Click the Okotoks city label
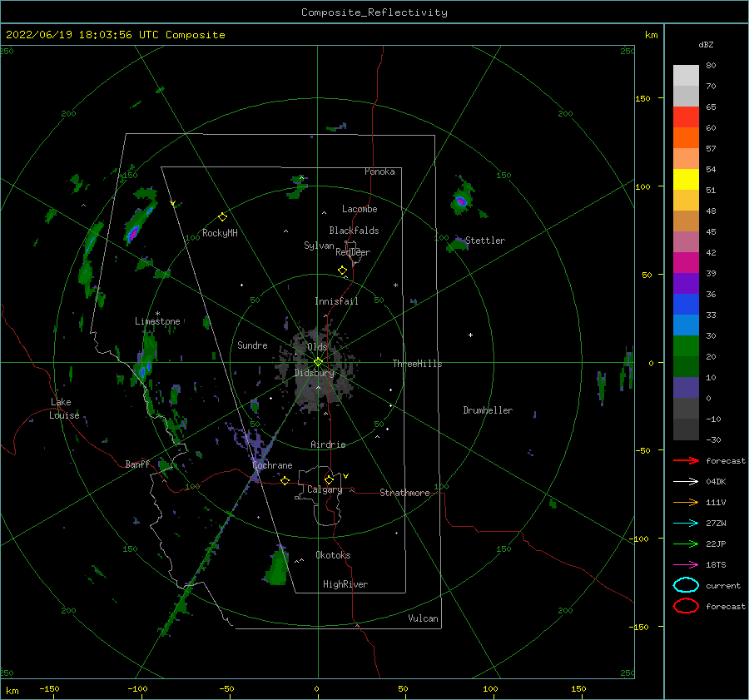The image size is (749, 700). point(333,556)
